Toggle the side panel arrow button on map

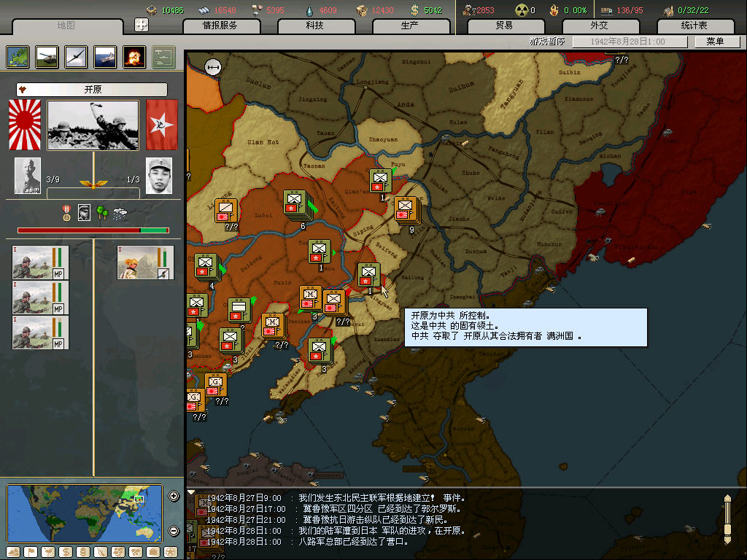coord(213,67)
